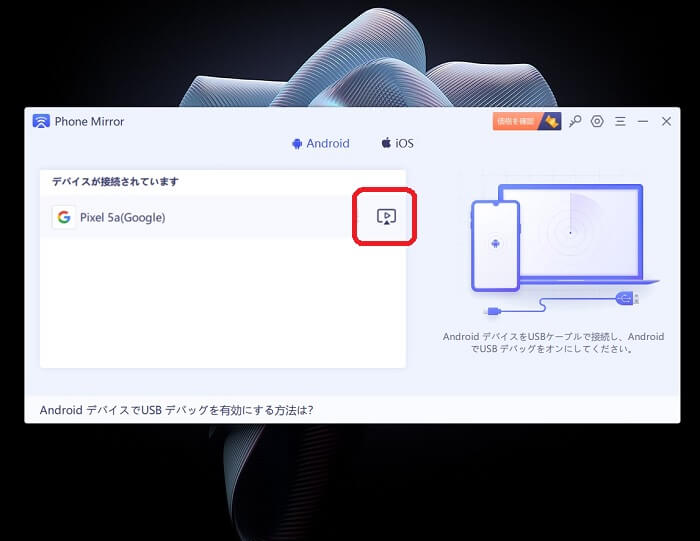Click the phone and laptop illustration
The image size is (700, 541).
pyautogui.click(x=564, y=249)
